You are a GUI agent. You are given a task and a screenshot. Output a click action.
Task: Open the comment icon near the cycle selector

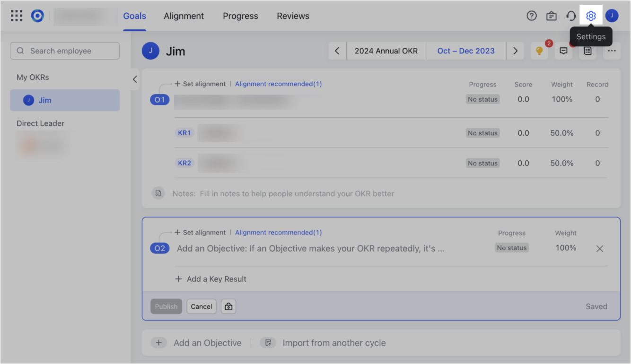click(x=563, y=51)
